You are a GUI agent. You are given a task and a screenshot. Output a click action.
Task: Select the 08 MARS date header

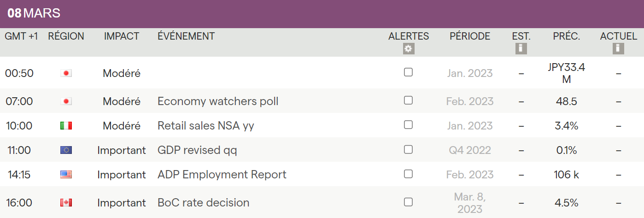[34, 13]
